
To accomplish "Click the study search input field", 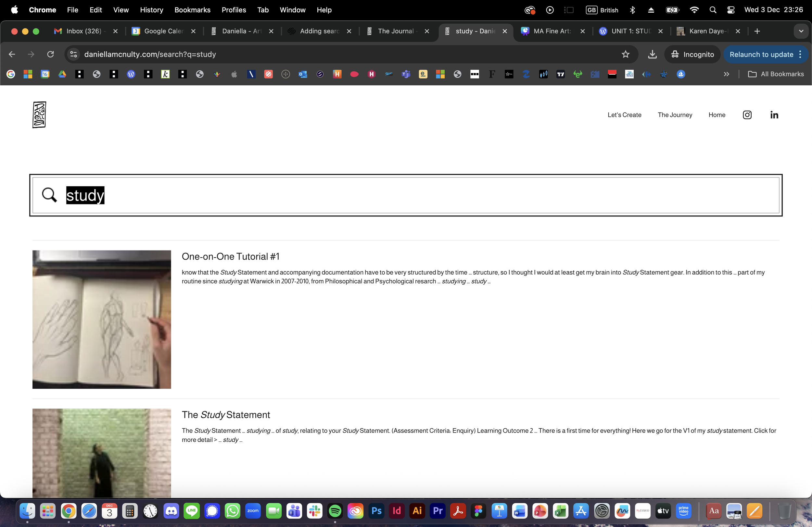I will click(410, 195).
